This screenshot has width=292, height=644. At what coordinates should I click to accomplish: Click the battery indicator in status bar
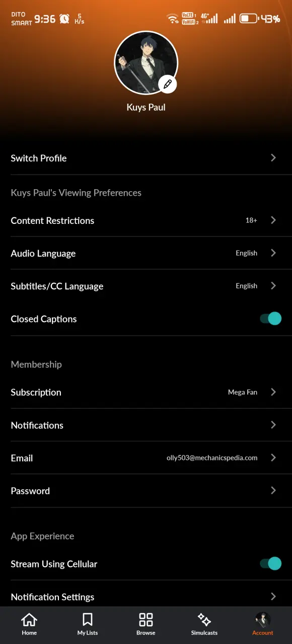248,19
